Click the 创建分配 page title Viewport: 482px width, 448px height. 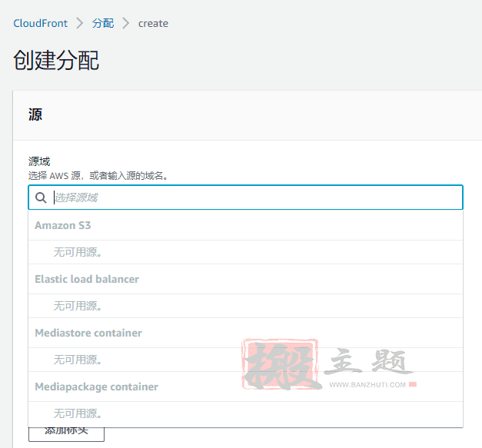click(x=56, y=60)
